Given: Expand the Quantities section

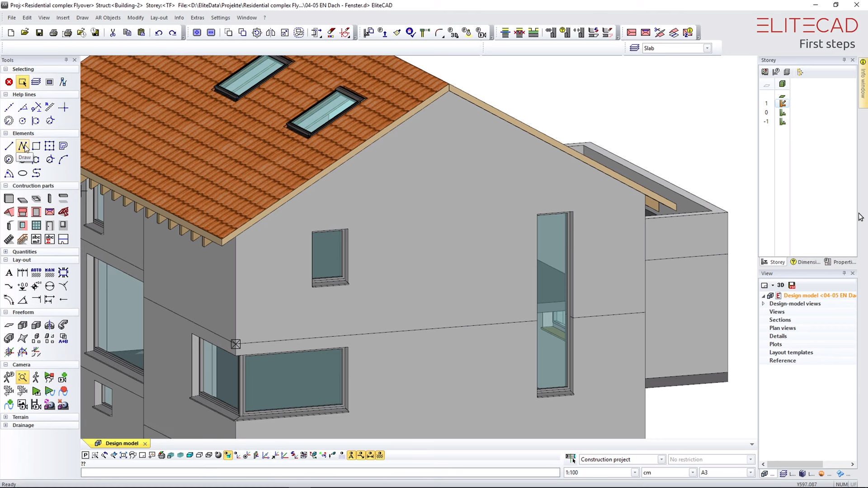Looking at the screenshot, I should (5, 252).
